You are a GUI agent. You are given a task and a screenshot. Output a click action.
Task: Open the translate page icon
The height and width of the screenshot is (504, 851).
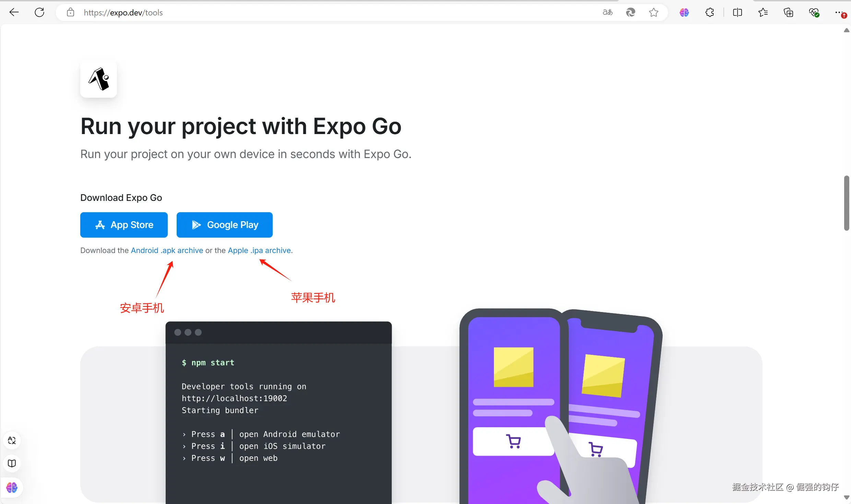[x=607, y=13]
